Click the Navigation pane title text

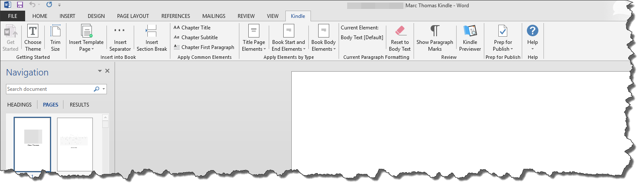(x=27, y=72)
